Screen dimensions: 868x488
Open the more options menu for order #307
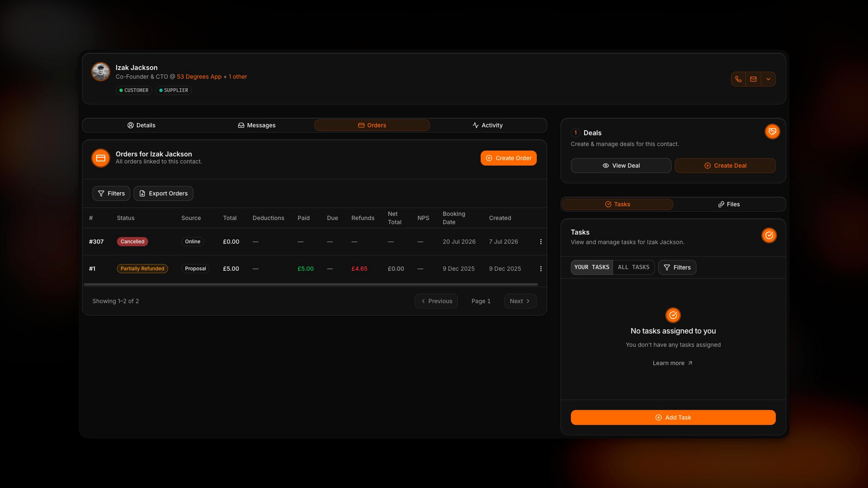pyautogui.click(x=541, y=242)
